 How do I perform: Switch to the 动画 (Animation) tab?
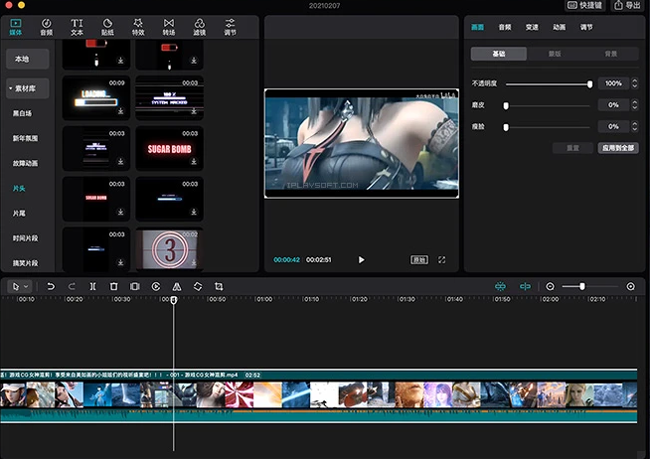tap(559, 28)
